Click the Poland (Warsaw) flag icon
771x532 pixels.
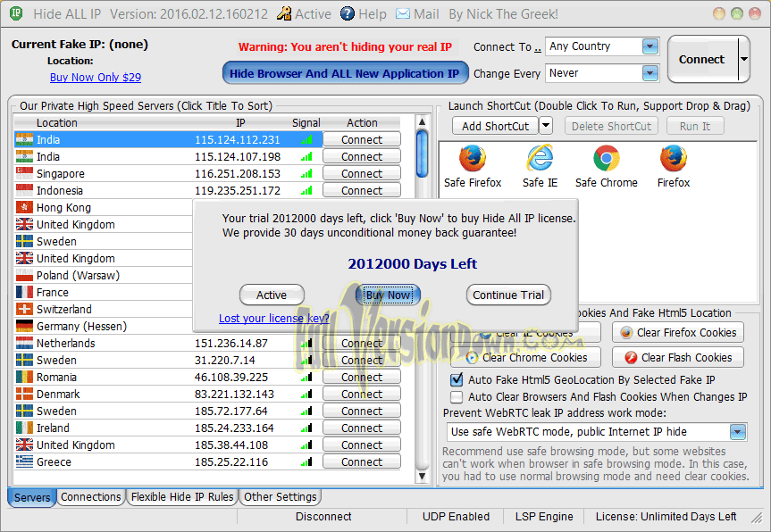click(24, 275)
